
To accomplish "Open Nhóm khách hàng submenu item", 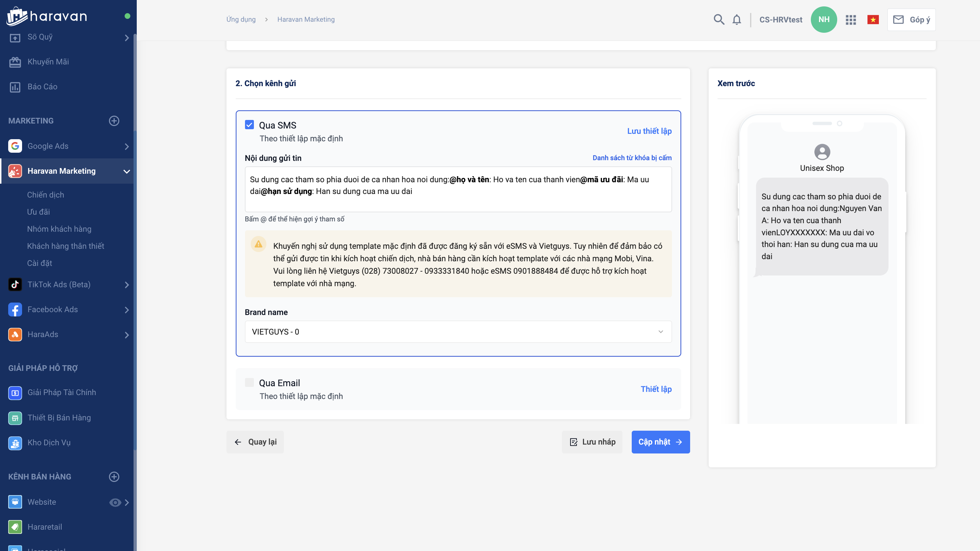I will point(59,229).
